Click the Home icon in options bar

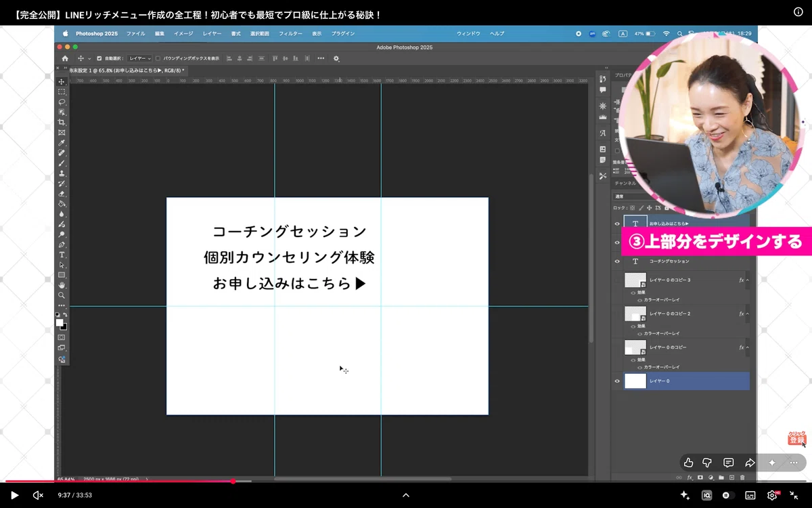[65, 58]
